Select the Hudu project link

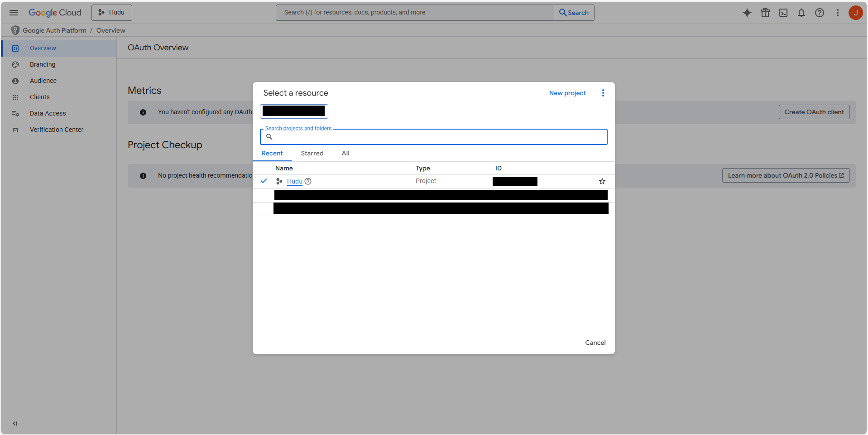coord(295,181)
